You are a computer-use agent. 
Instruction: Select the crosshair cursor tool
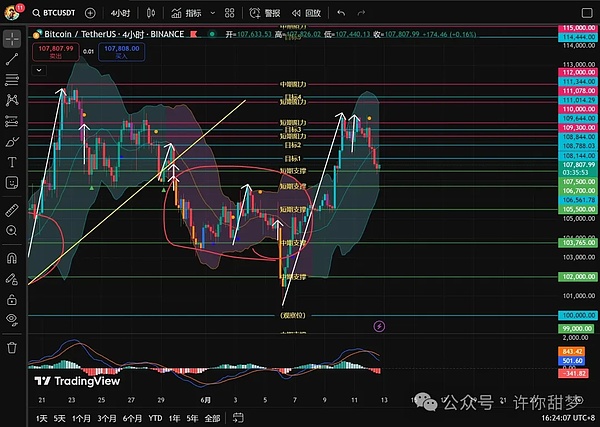point(12,39)
